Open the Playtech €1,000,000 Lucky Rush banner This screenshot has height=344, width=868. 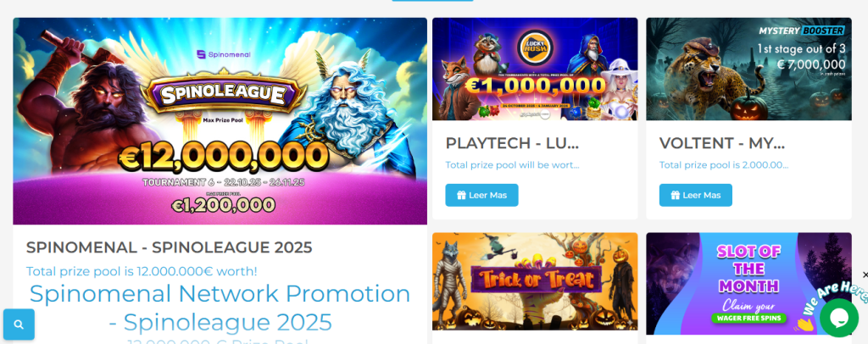[535, 69]
